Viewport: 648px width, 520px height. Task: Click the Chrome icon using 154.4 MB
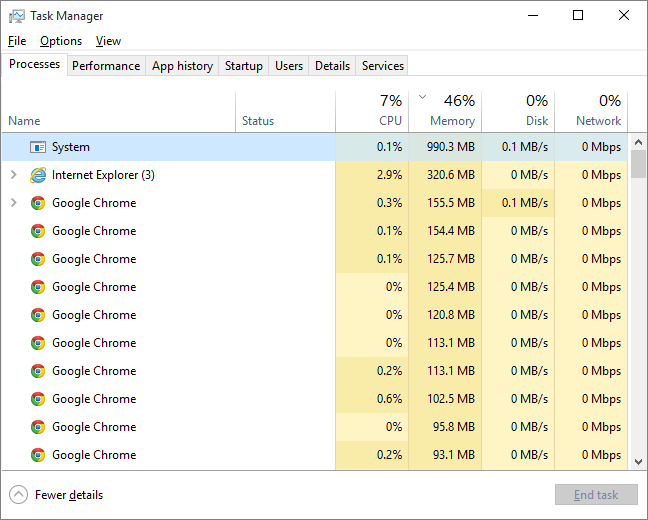pos(38,231)
